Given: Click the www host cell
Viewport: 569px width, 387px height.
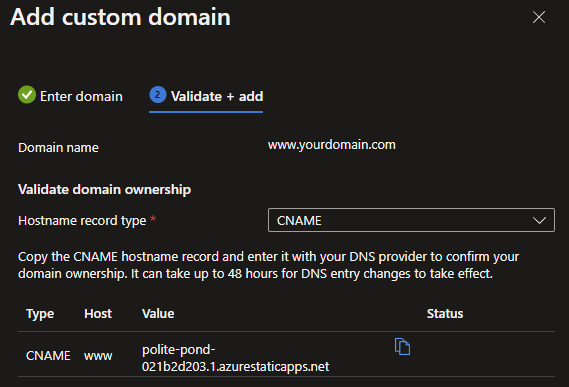Looking at the screenshot, I should coord(98,356).
